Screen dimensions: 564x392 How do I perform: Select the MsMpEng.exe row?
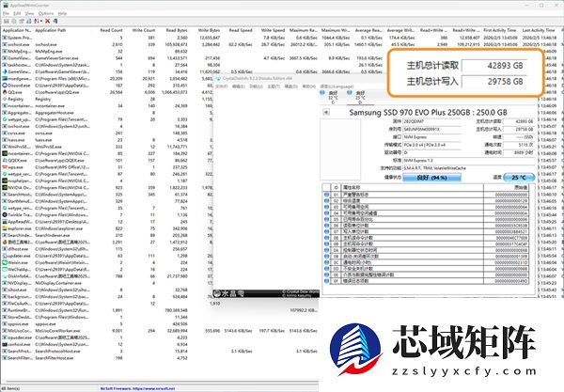[195, 51]
